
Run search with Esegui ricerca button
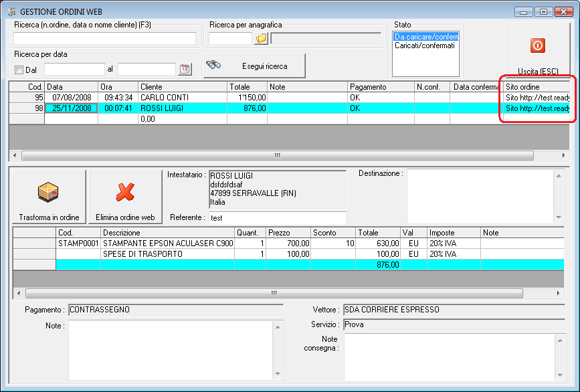coord(254,66)
